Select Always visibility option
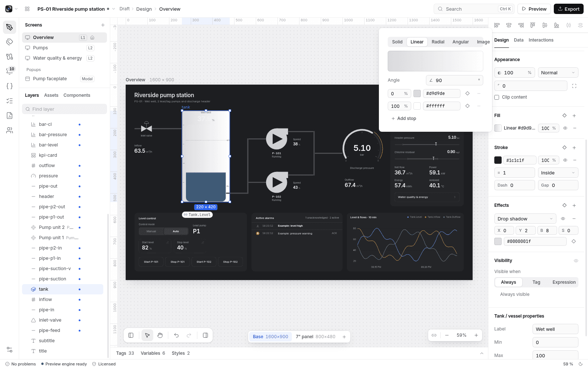The image size is (588, 368). point(509,282)
